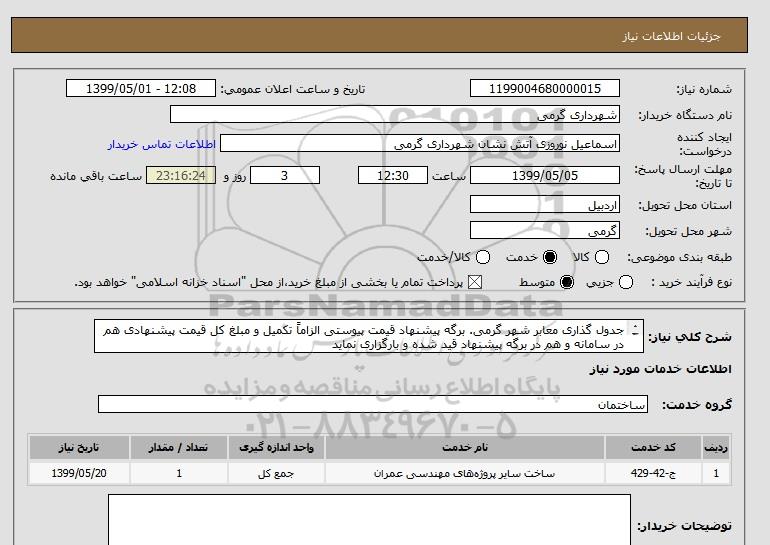The height and width of the screenshot is (545, 770).
Task: Click the کد خدمت column header
Action: [653, 447]
